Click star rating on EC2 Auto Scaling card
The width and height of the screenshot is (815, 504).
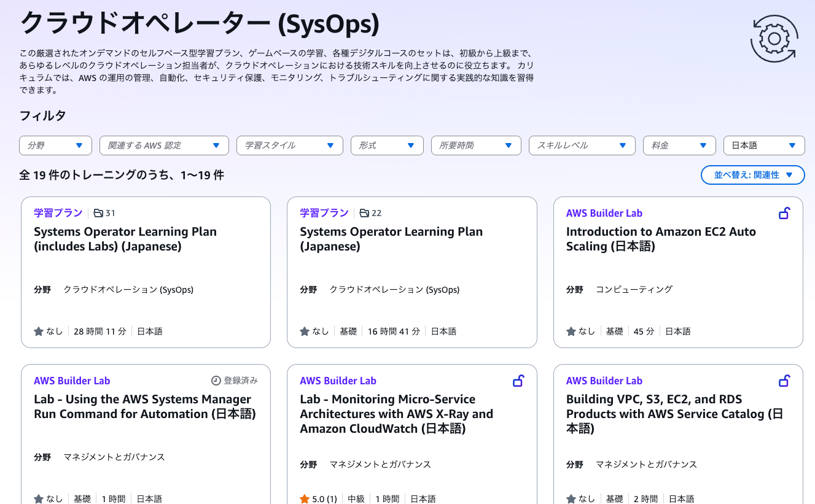tap(571, 331)
